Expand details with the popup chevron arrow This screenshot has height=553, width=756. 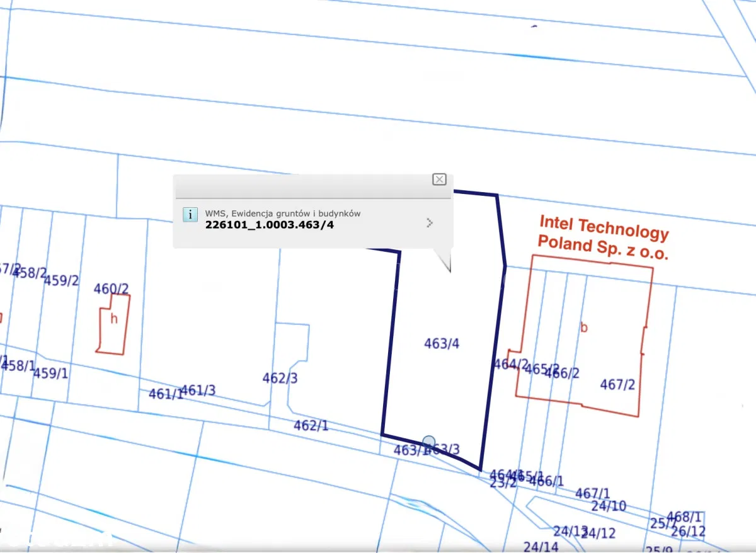pos(430,222)
